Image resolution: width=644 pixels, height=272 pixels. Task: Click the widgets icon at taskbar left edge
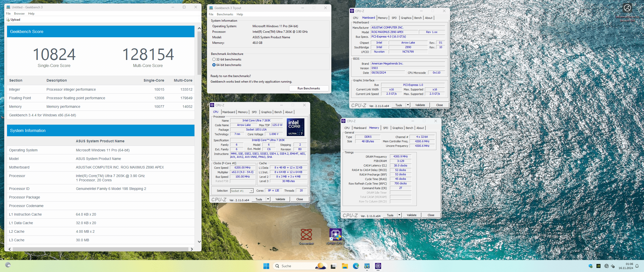coord(8,265)
